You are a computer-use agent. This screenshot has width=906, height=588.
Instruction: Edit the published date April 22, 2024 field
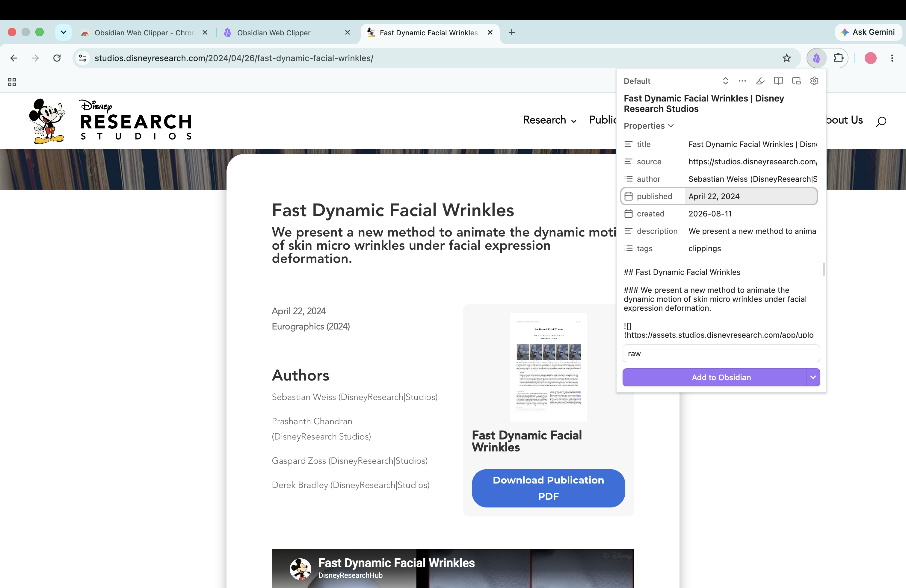coord(751,196)
